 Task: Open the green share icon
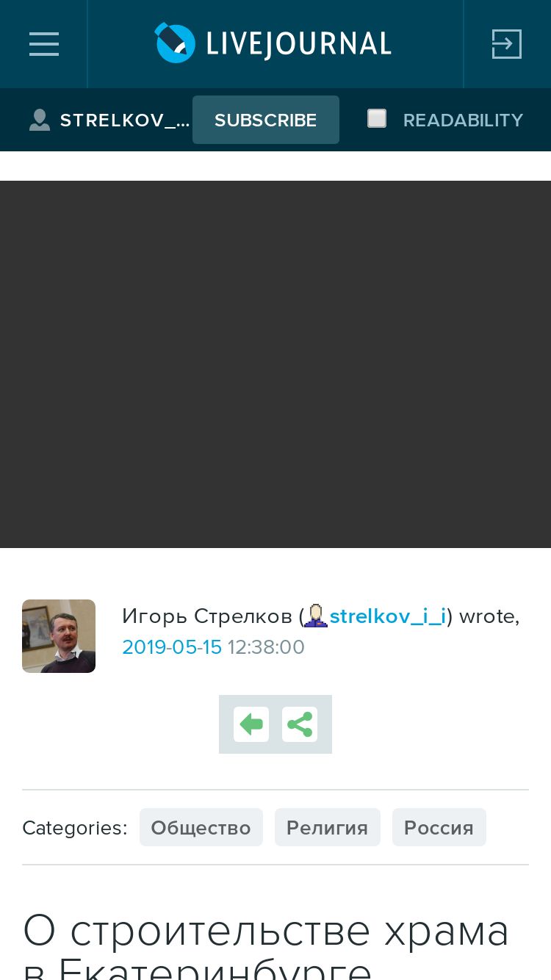pyautogui.click(x=300, y=724)
